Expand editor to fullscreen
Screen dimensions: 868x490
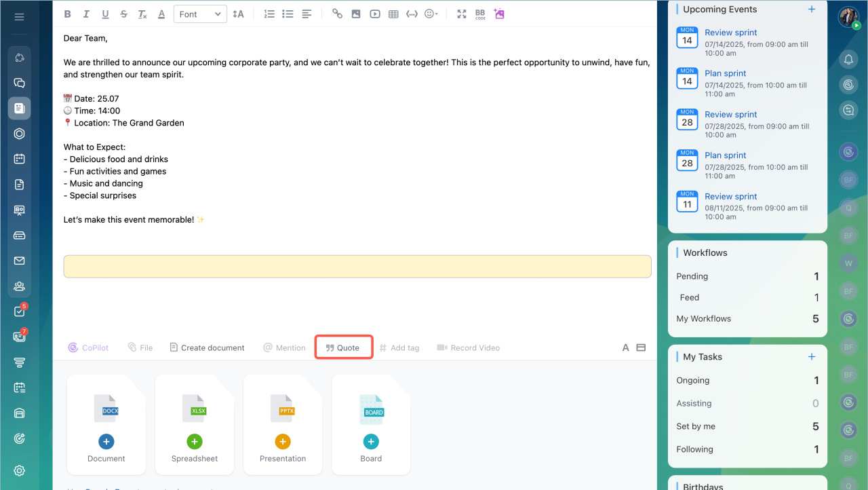[462, 14]
